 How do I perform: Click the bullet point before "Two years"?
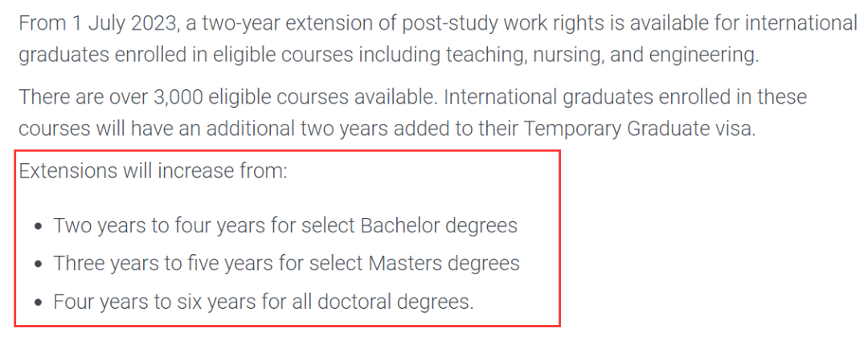38,227
